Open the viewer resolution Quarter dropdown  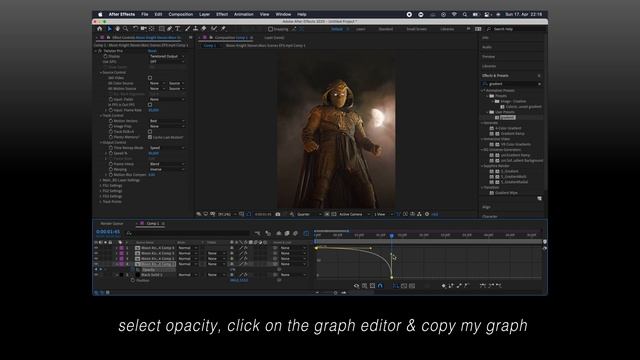click(x=309, y=214)
